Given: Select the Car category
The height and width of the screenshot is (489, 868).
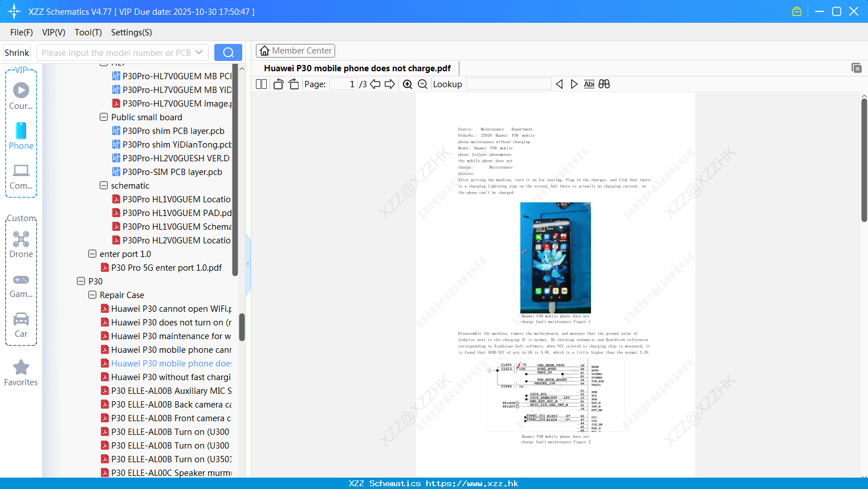Looking at the screenshot, I should tap(21, 325).
